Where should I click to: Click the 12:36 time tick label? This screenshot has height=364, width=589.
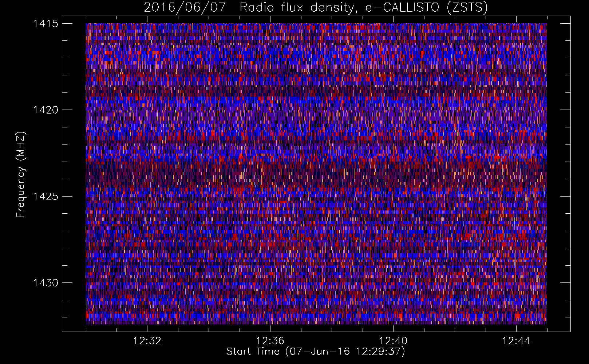tap(270, 341)
